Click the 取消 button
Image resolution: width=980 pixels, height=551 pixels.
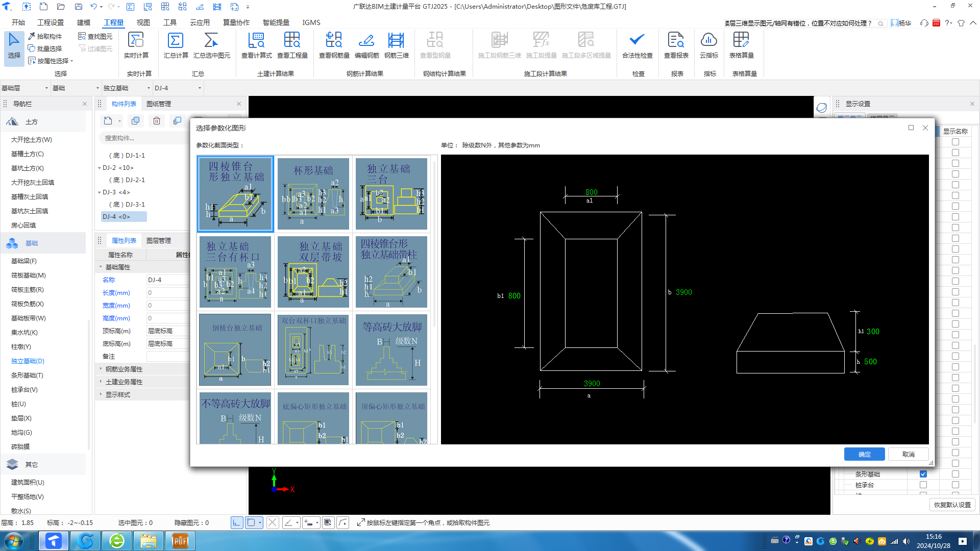pos(909,454)
